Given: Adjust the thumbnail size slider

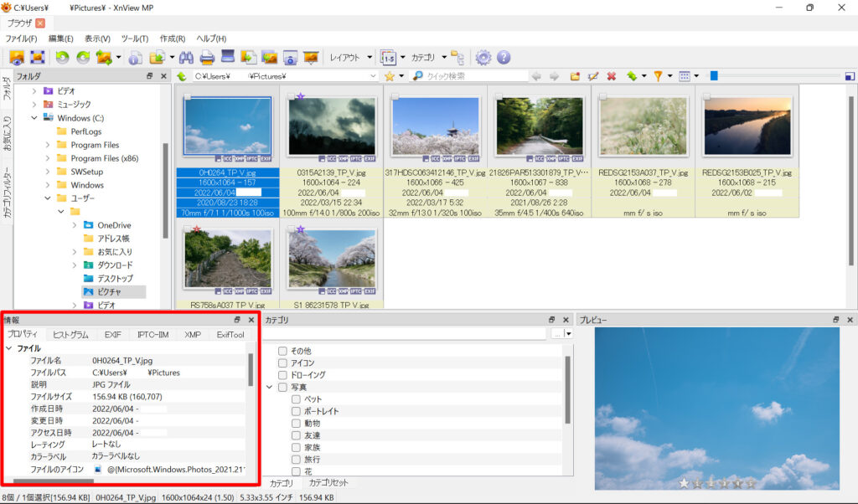Looking at the screenshot, I should tap(713, 75).
